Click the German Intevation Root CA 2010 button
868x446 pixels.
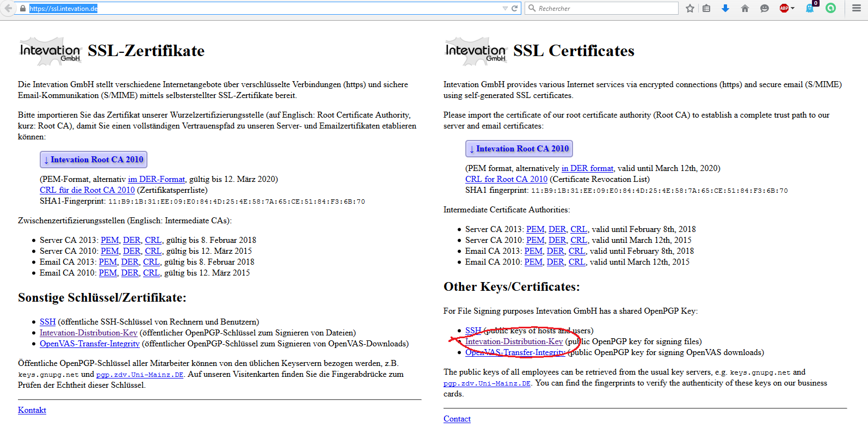pos(94,160)
